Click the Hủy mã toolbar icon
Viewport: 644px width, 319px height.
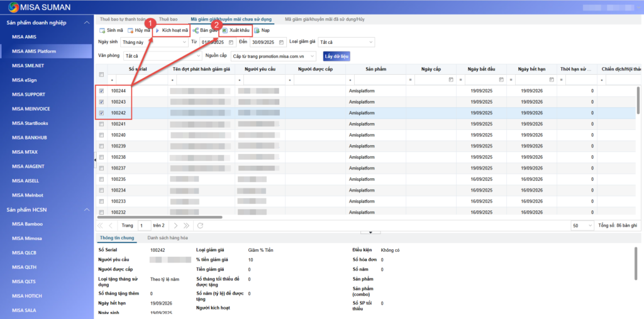click(x=131, y=30)
